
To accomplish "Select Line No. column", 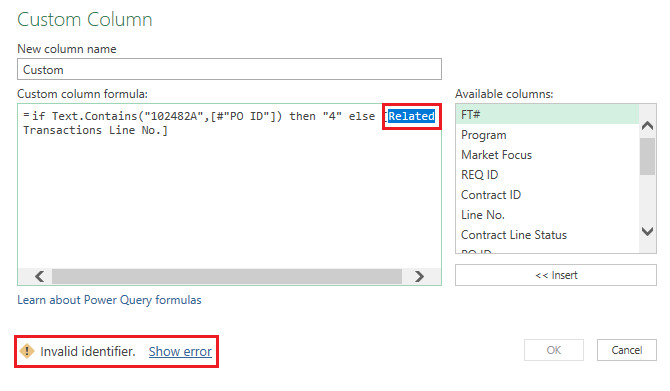I will [547, 215].
